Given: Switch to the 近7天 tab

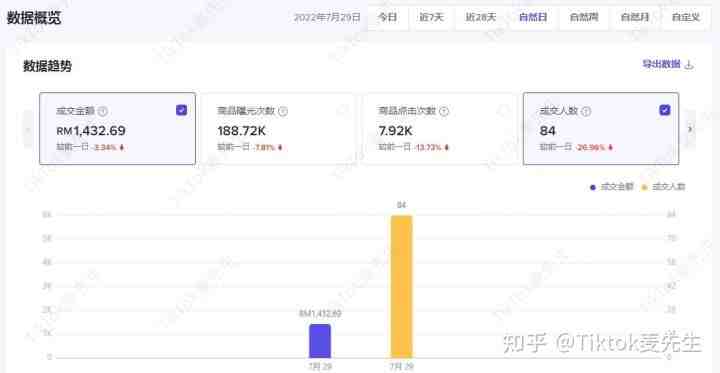Looking at the screenshot, I should click(x=432, y=18).
